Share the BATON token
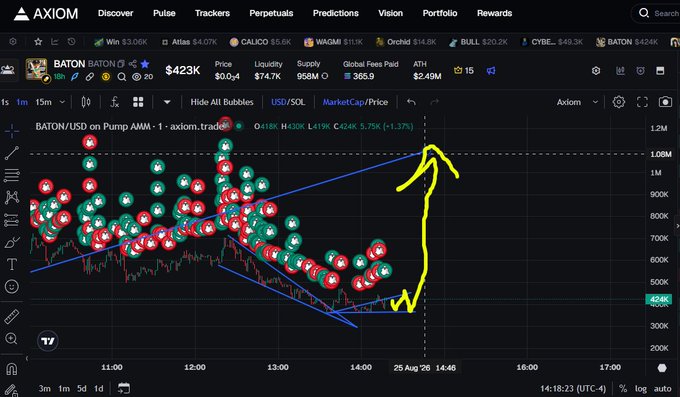This screenshot has height=397, width=680. point(133,64)
